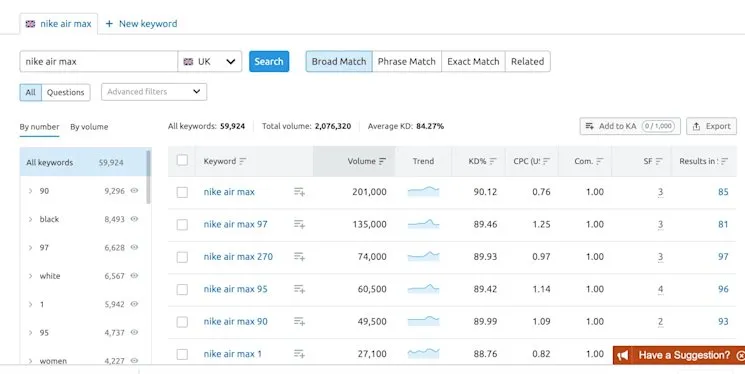This screenshot has height=374, width=745.
Task: Add 'nike air max 95' to keyword analyzer
Action: (299, 289)
